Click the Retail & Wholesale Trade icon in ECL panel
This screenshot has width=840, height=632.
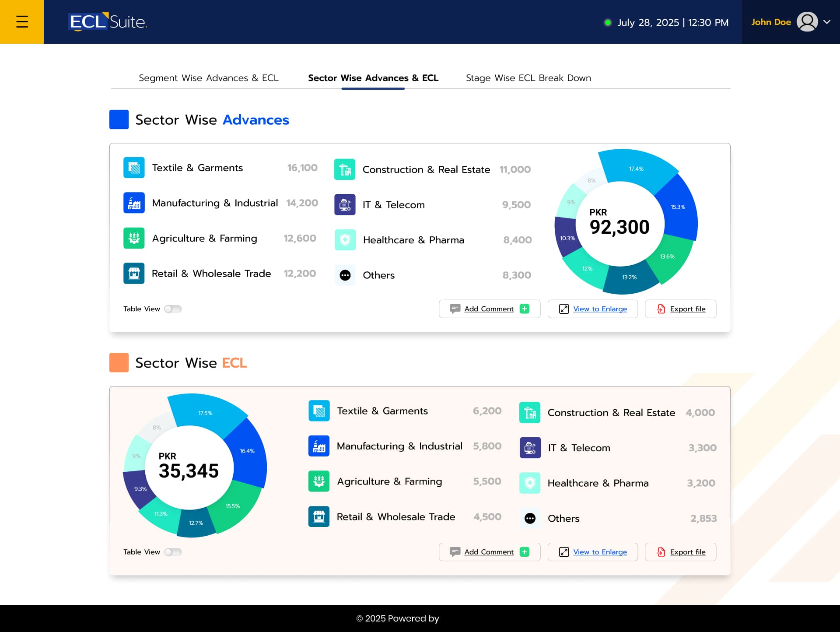tap(319, 516)
